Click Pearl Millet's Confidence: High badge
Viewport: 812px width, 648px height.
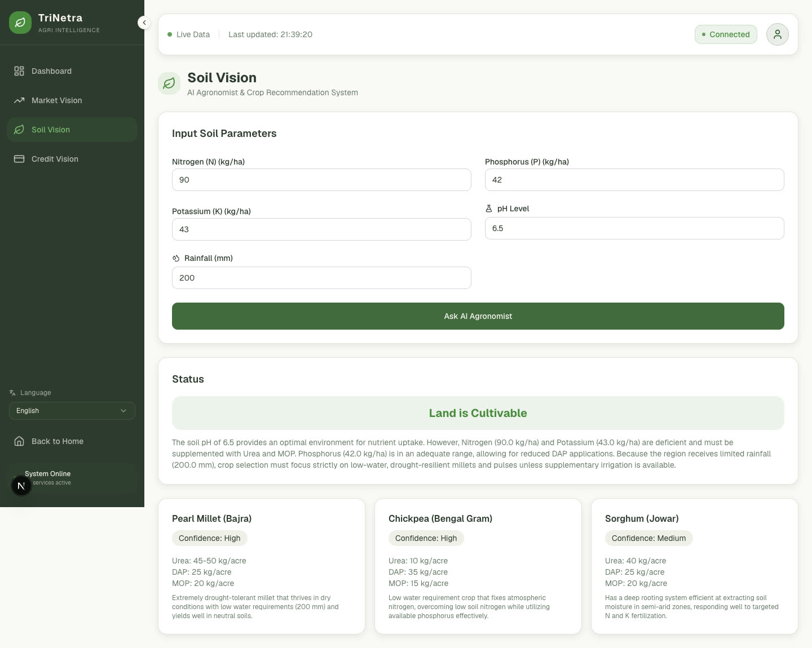coord(210,538)
